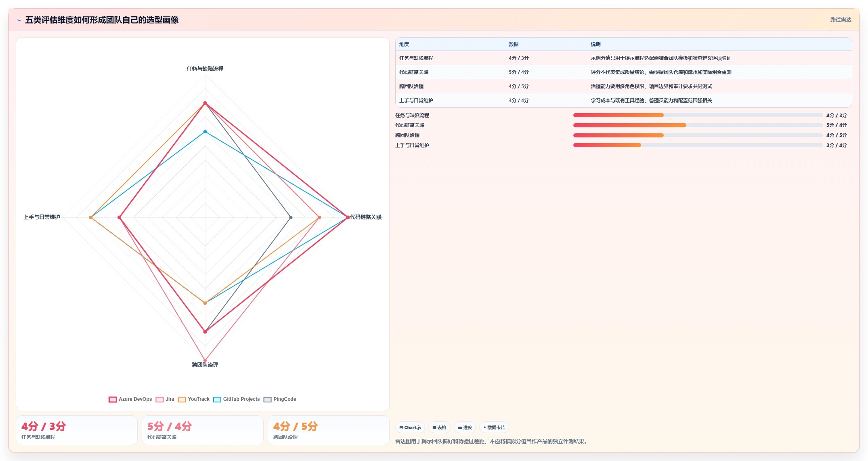Select the Chart.js chip
This screenshot has height=461, width=868.
click(x=410, y=427)
